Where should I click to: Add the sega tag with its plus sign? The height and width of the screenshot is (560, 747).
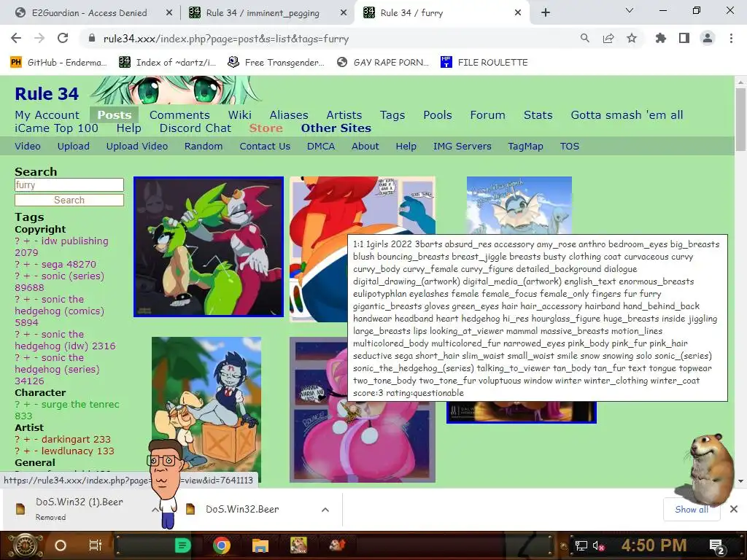[x=27, y=264]
